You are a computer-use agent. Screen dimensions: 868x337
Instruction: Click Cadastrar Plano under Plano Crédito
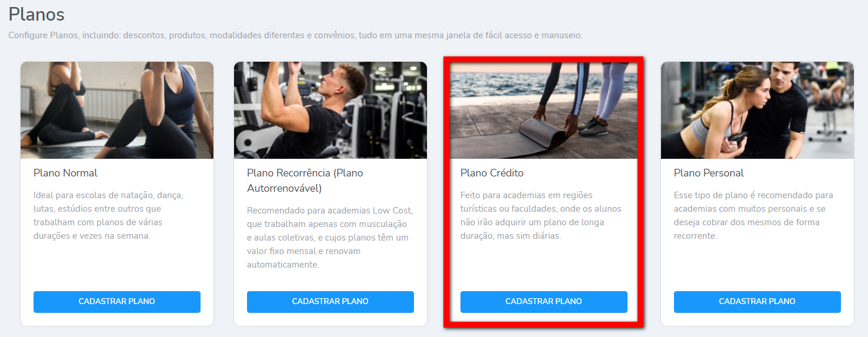544,302
